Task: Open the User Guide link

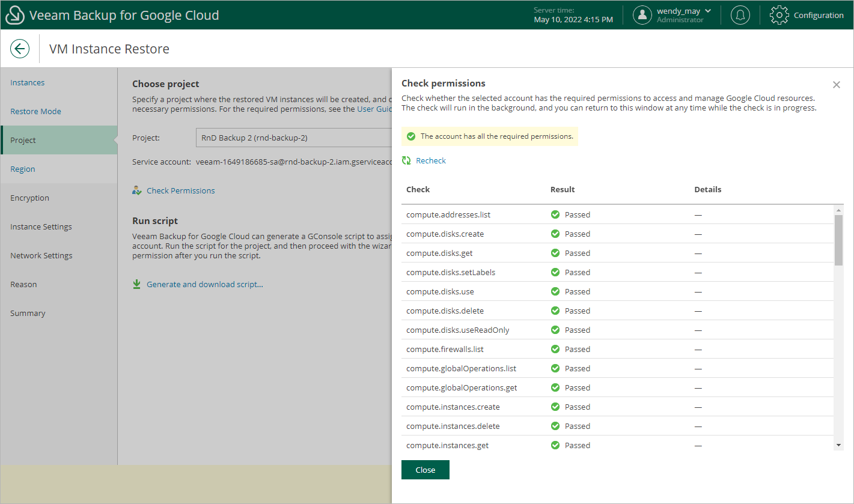Action: pos(374,109)
